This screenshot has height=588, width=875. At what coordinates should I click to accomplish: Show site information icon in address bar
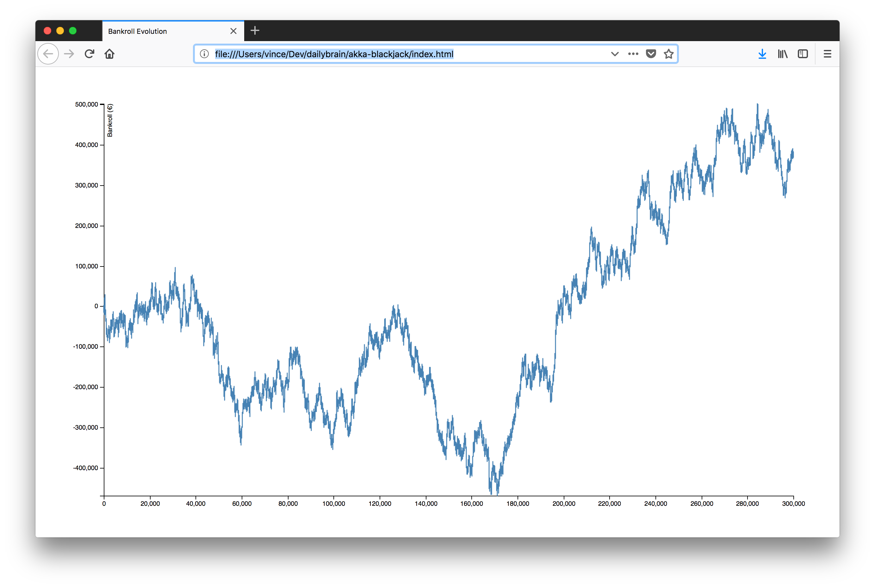tap(204, 54)
